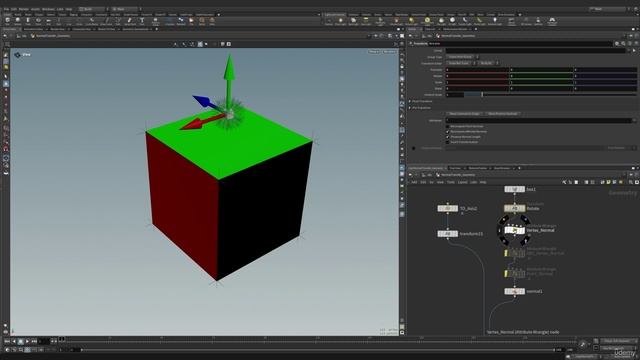Open the rotation order dropdown
This screenshot has width=640, height=360.
(488, 63)
